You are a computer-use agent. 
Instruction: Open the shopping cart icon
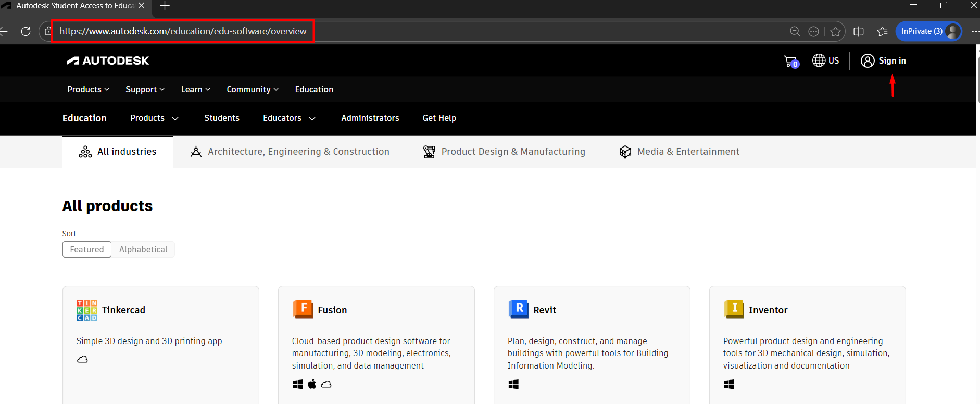[x=790, y=62]
